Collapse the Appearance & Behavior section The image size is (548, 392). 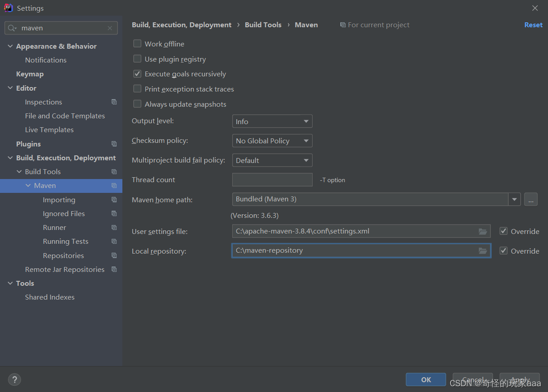point(10,46)
